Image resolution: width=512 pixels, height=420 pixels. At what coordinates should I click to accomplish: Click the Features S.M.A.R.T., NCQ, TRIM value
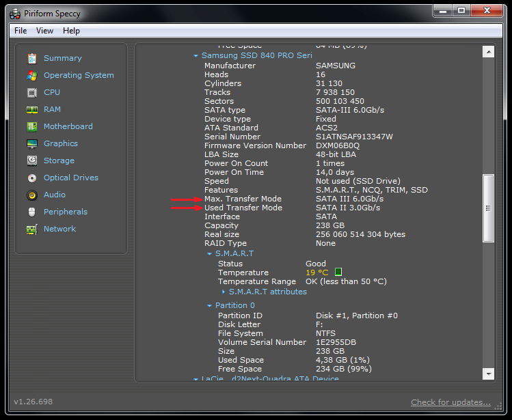click(x=372, y=190)
